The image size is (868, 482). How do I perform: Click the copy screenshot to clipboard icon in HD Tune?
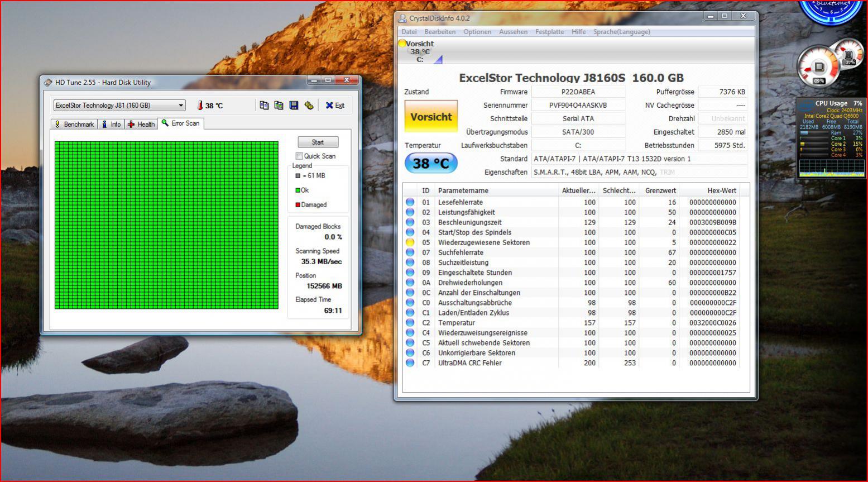(279, 105)
